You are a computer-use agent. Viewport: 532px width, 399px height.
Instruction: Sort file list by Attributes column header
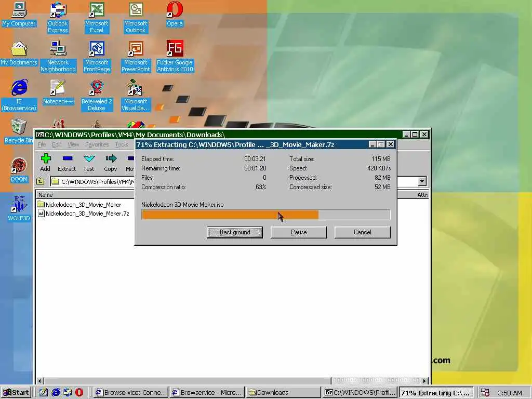click(x=422, y=195)
